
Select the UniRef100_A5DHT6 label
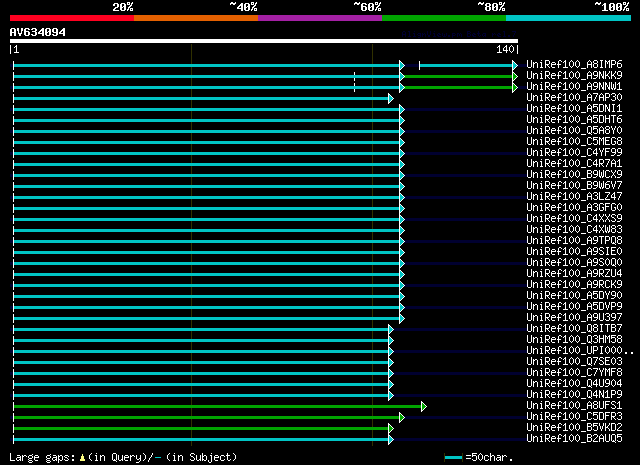pos(574,120)
